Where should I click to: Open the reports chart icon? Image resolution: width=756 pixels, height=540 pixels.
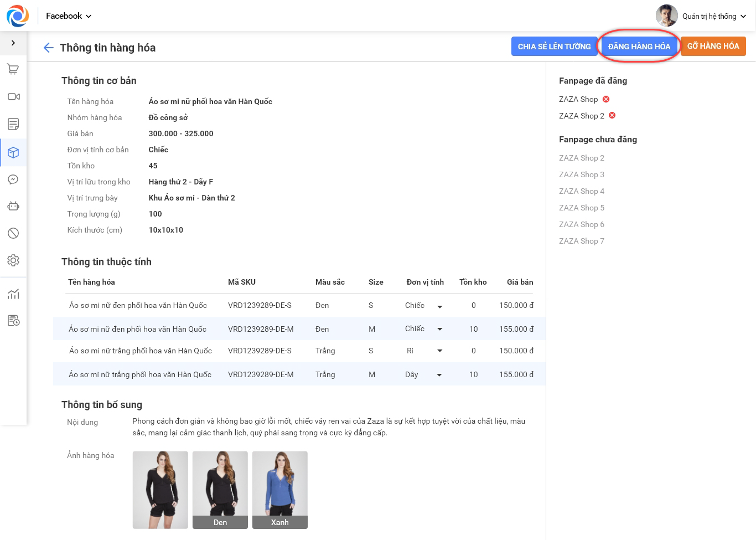pyautogui.click(x=13, y=294)
